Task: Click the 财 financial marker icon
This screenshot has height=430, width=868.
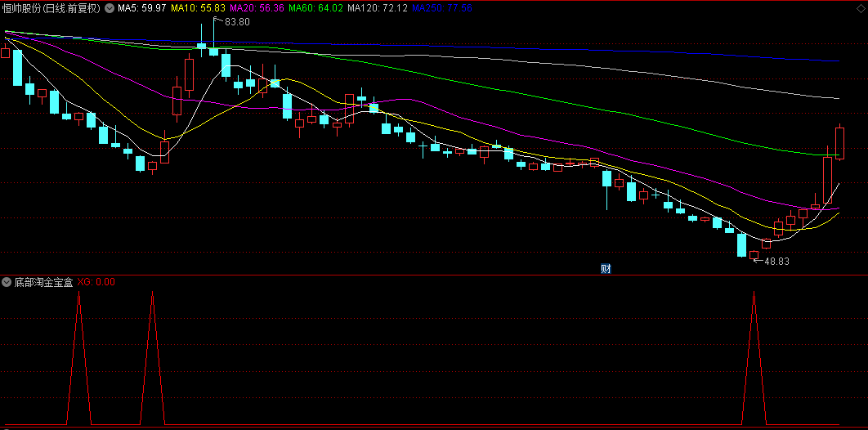Action: [606, 269]
